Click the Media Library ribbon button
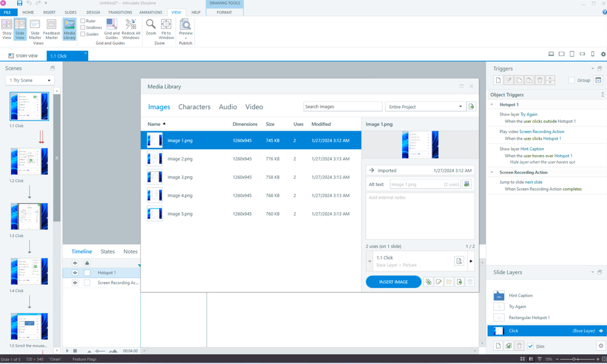Screen dimensions: 607x364 click(x=69, y=29)
